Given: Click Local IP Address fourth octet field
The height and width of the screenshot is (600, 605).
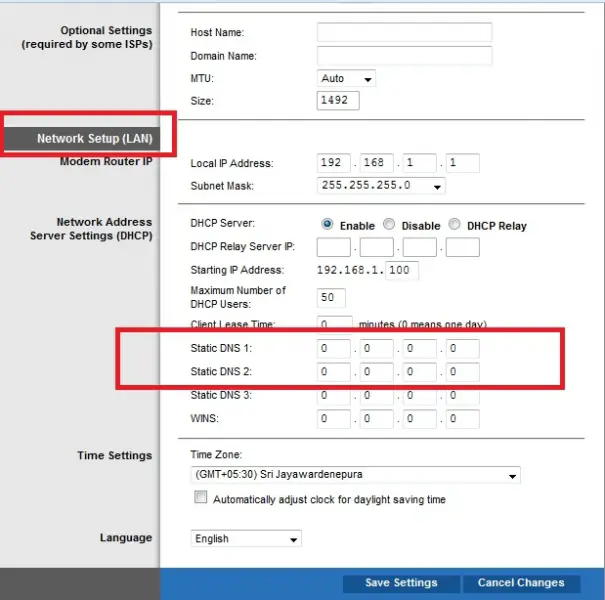Looking at the screenshot, I should click(x=463, y=163).
